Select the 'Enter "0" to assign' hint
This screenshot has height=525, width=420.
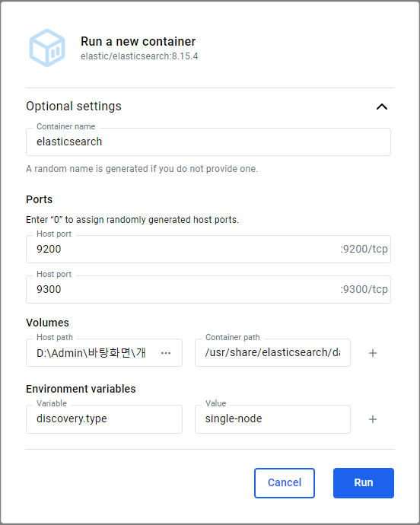132,220
